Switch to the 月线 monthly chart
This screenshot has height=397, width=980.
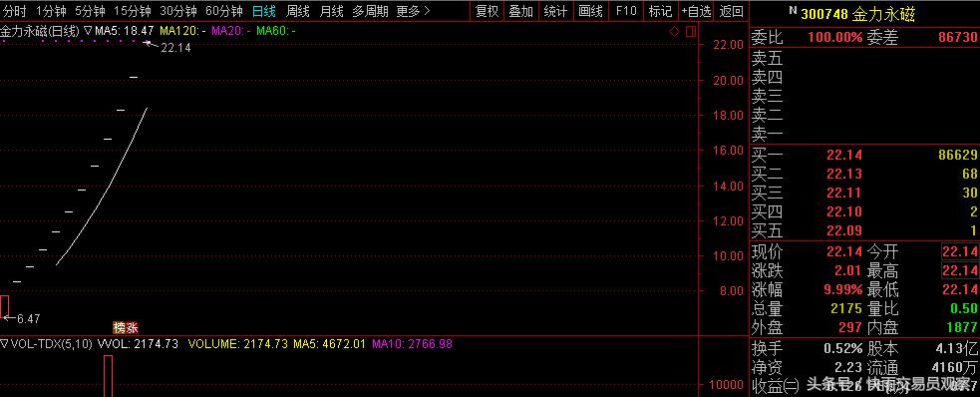tap(331, 11)
